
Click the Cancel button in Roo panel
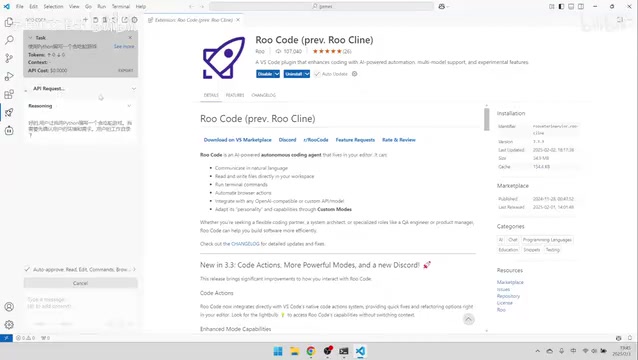81,283
